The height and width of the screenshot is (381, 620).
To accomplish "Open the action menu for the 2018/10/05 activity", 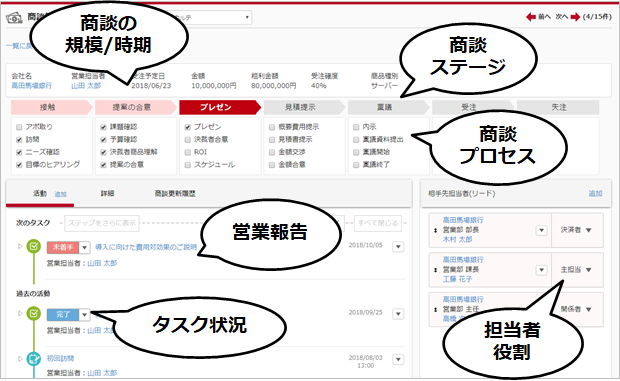I will tap(398, 247).
